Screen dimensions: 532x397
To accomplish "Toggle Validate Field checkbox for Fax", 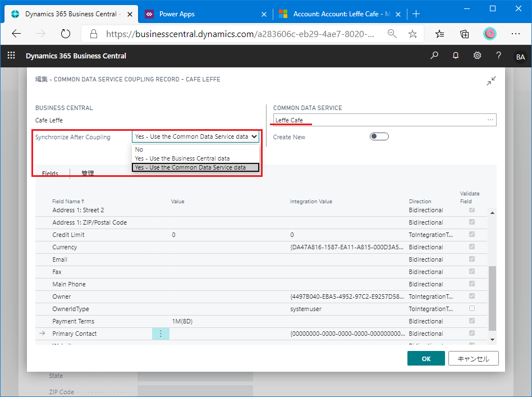I will (471, 271).
